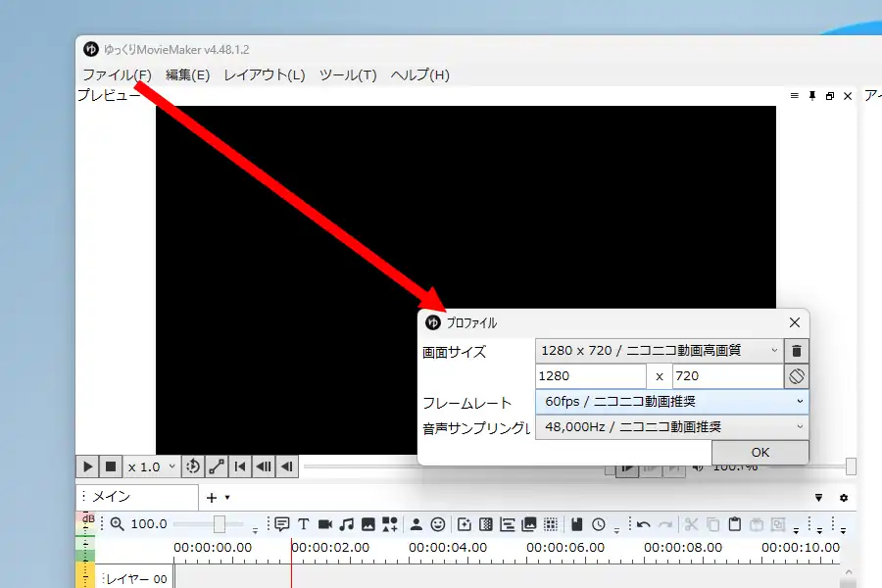Add a video item using the camera icon
The height and width of the screenshot is (588, 882).
[x=325, y=524]
